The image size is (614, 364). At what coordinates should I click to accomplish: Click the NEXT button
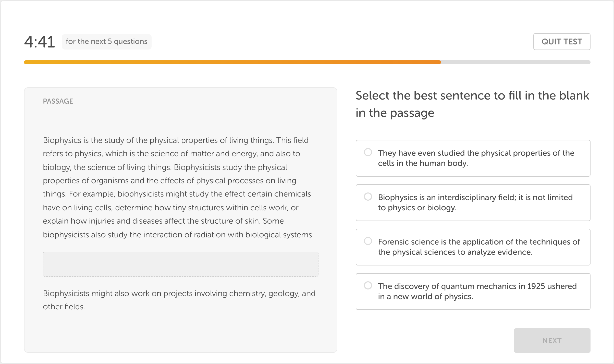coord(552,340)
